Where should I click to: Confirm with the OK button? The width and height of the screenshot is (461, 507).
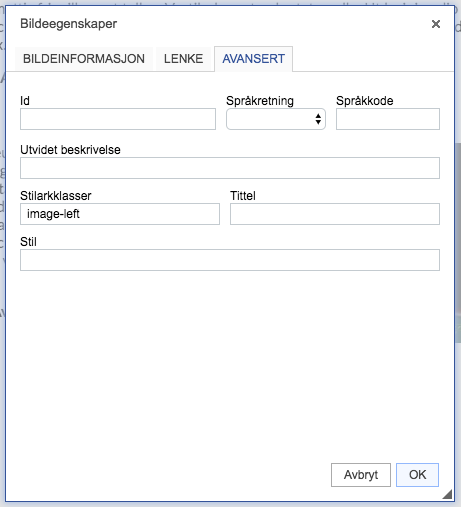point(417,475)
